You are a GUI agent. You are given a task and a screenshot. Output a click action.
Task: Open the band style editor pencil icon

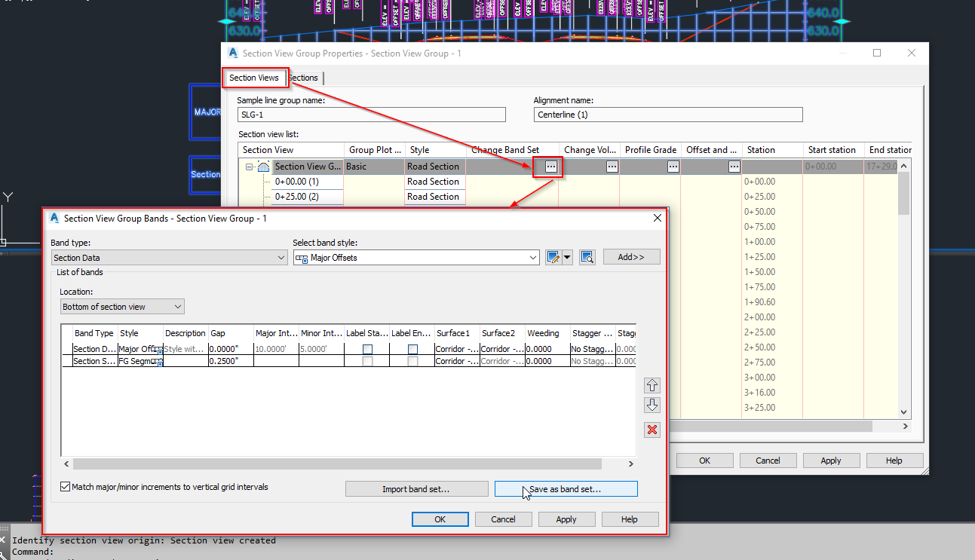point(553,257)
